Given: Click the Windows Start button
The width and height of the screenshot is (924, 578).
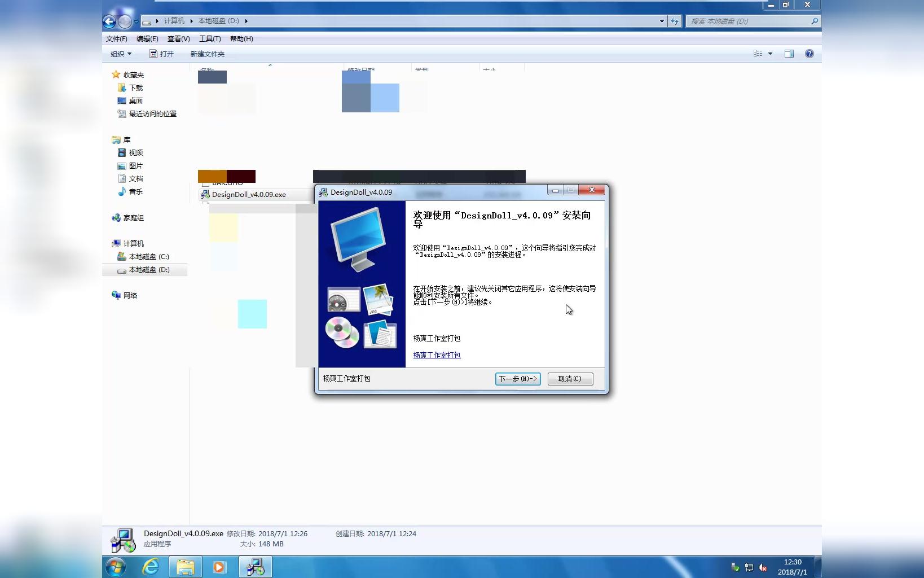Looking at the screenshot, I should point(116,567).
